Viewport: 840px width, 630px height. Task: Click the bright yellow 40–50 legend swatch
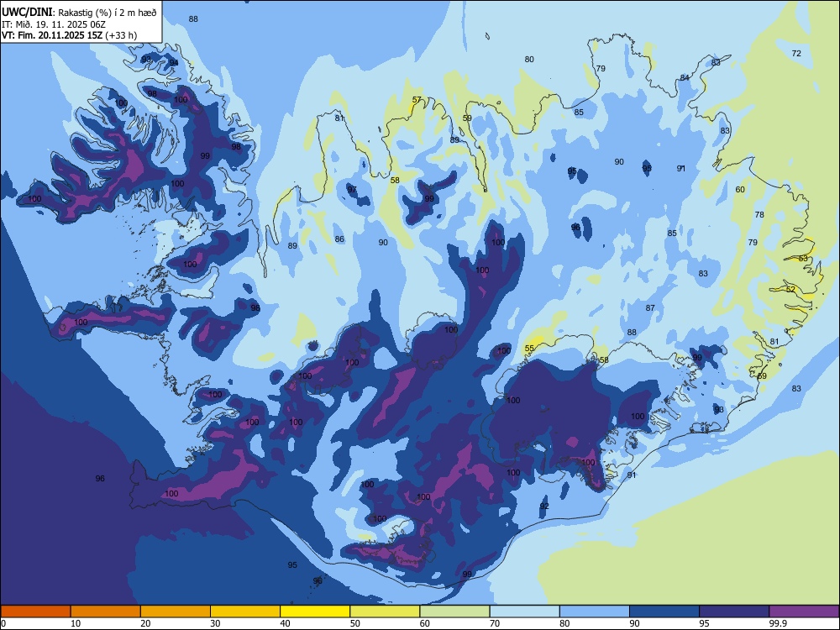315,612
